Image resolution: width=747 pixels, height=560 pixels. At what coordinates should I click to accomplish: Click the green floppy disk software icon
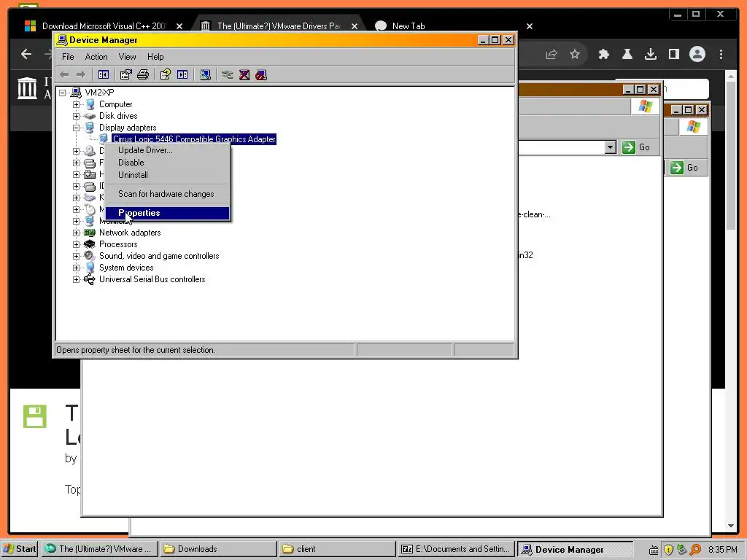coord(35,416)
